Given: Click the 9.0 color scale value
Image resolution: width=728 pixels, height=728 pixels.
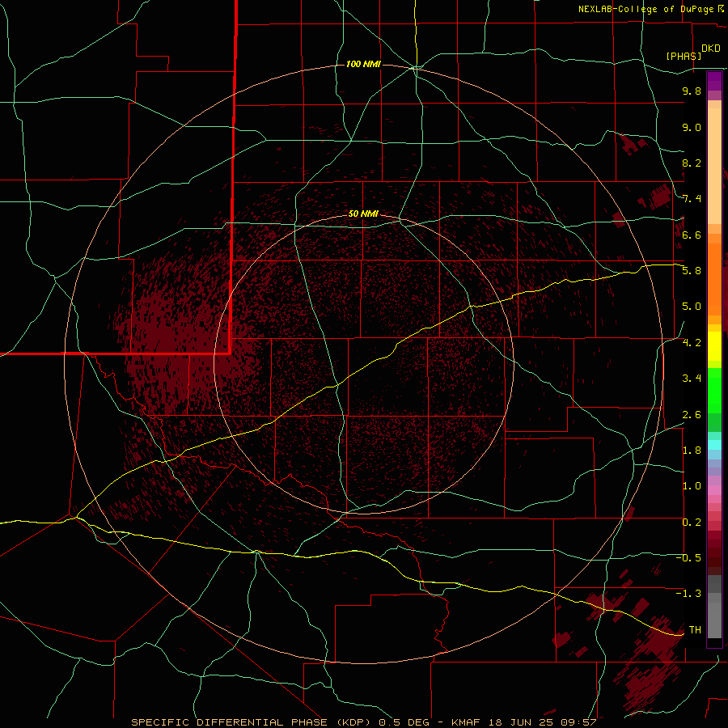Looking at the screenshot, I should click(692, 127).
